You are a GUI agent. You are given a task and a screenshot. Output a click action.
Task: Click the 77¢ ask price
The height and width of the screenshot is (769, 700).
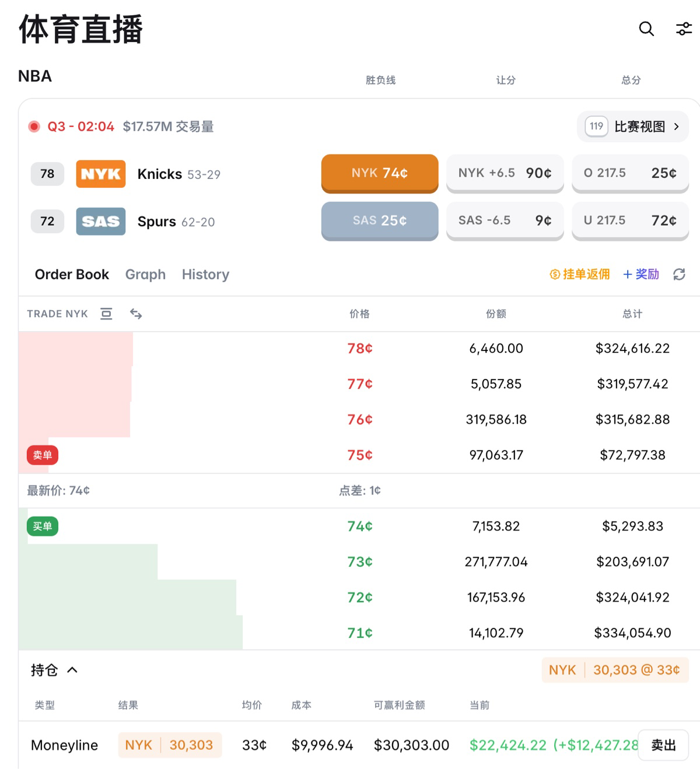point(360,384)
